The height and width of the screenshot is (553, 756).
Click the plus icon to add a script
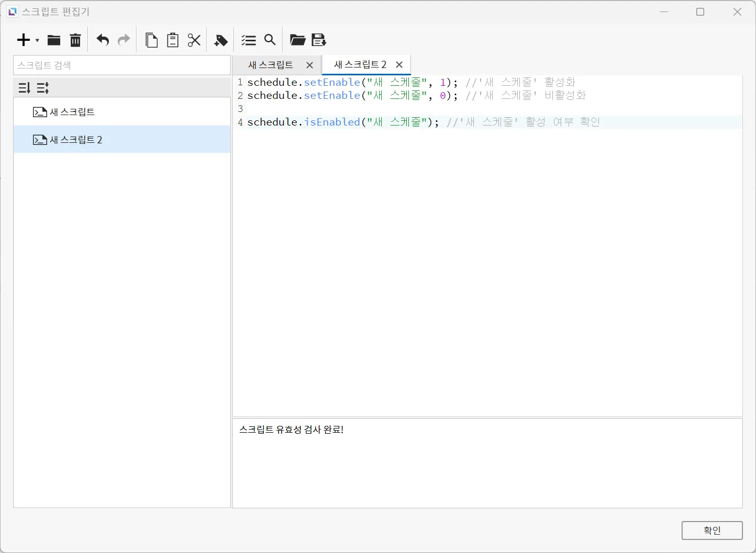click(24, 40)
